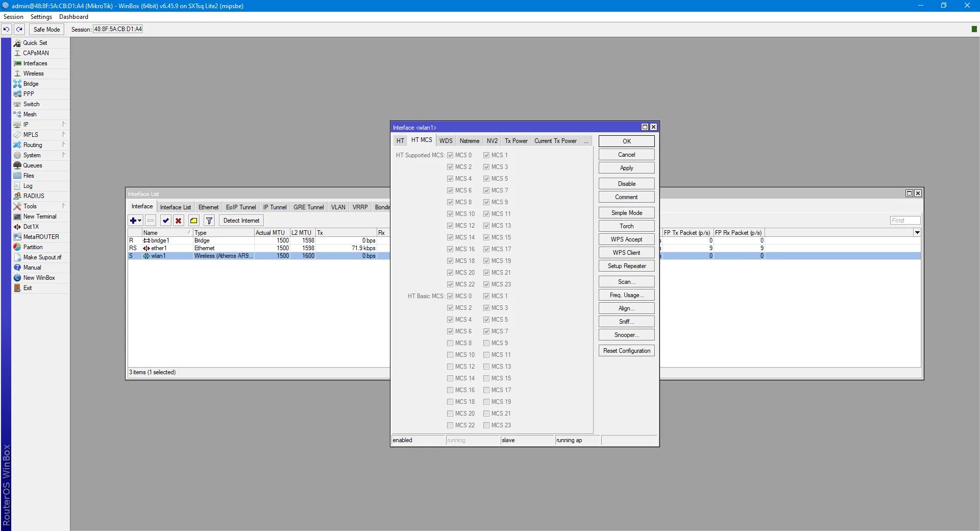Toggle the Safe Mode button
Image resolution: width=980 pixels, height=531 pixels.
tap(46, 29)
